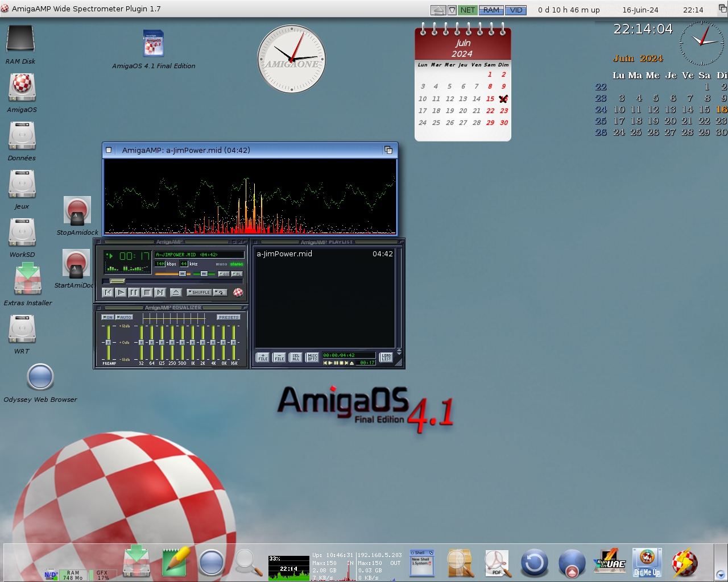Click the magnifying glass icon in dock
The width and height of the screenshot is (728, 582).
pos(248,563)
